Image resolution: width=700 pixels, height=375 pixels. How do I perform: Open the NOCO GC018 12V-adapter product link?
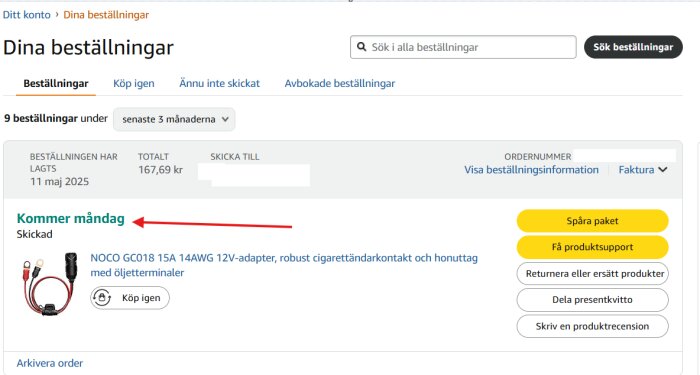pyautogui.click(x=284, y=265)
